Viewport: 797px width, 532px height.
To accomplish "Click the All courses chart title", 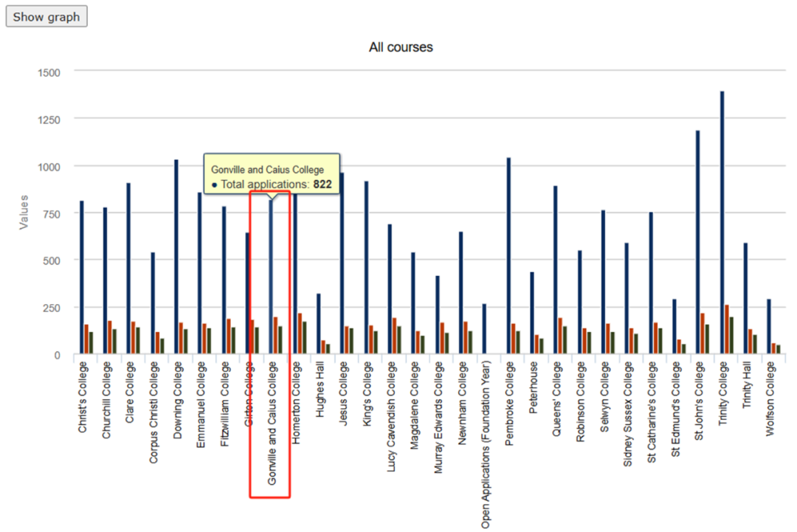I will click(x=401, y=47).
